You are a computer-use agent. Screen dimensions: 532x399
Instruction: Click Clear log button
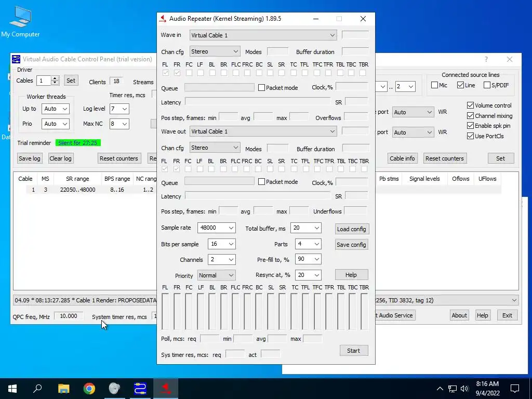[x=60, y=158]
